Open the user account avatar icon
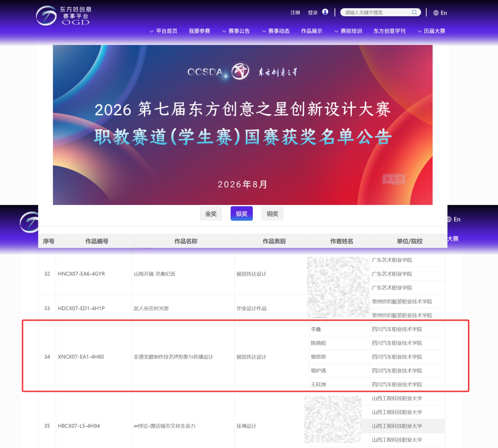 point(325,12)
